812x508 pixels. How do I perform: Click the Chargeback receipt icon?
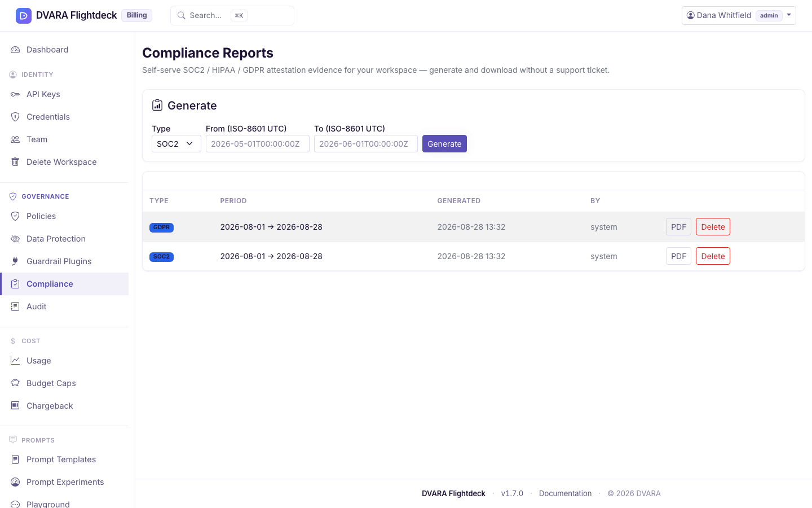15,406
